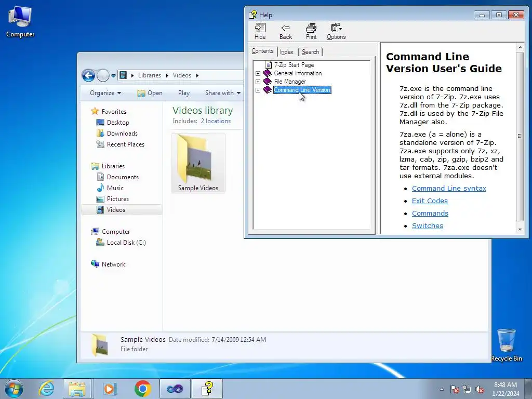Click the Action Center flag tray icon
The height and width of the screenshot is (399, 532).
click(x=454, y=389)
